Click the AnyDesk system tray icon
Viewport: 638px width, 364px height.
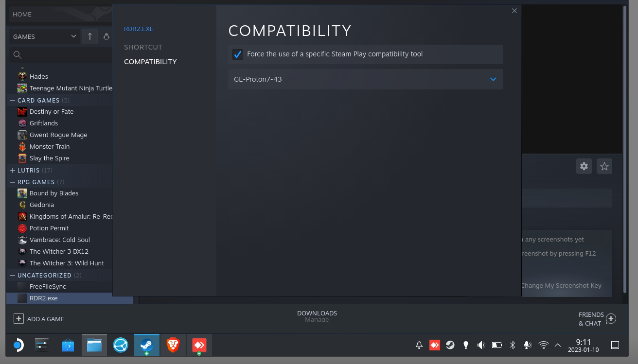pos(435,345)
